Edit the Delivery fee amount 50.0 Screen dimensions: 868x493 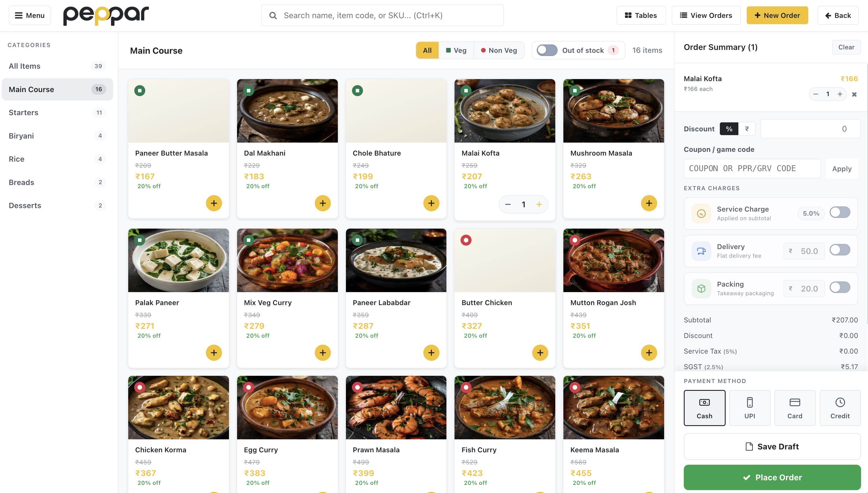tap(804, 251)
